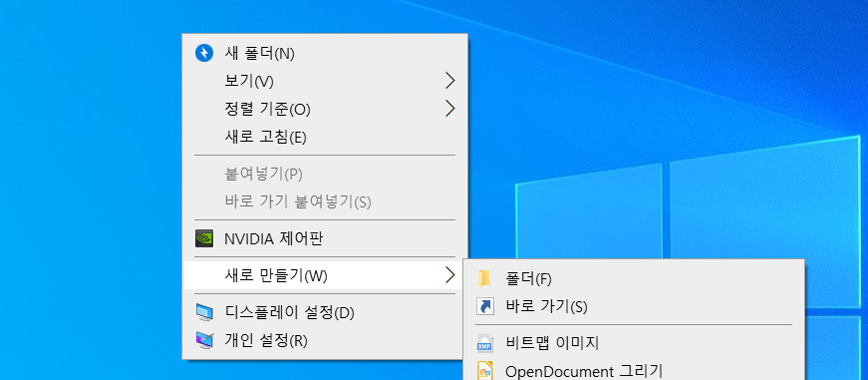Click the yellow folder icon in the submenu

pyautogui.click(x=484, y=278)
